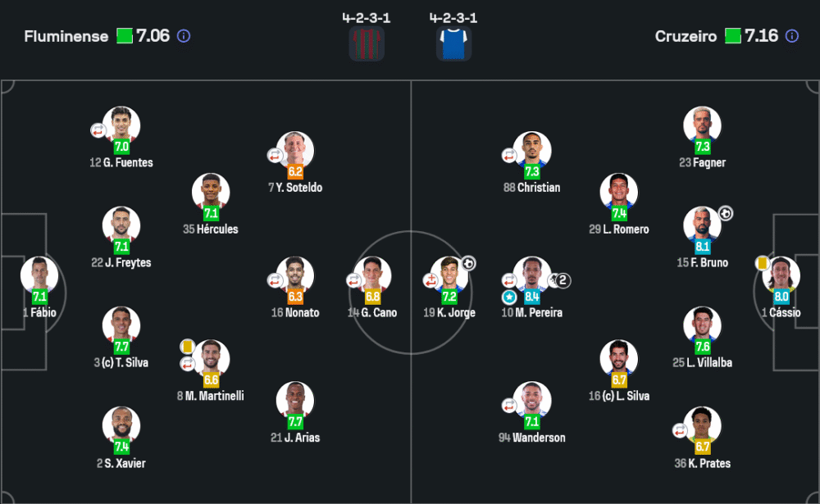
Task: Click M. Pereira's 8.4 rating badge
Action: point(532,297)
